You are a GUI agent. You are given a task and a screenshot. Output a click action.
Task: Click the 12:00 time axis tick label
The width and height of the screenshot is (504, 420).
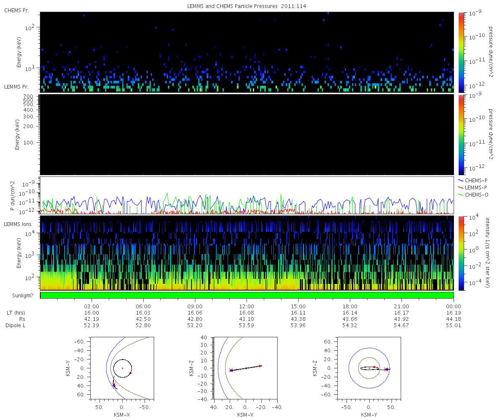click(247, 307)
